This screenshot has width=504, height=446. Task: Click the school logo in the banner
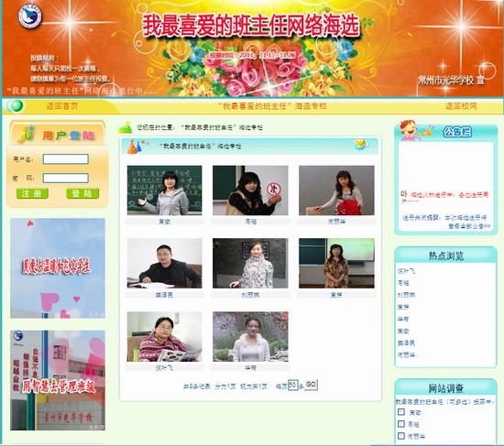coord(30,16)
